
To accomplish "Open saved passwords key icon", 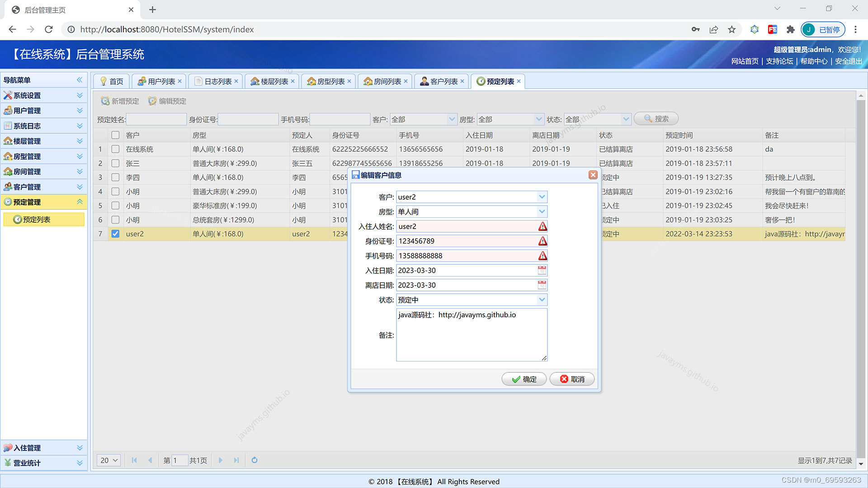I will 695,29.
